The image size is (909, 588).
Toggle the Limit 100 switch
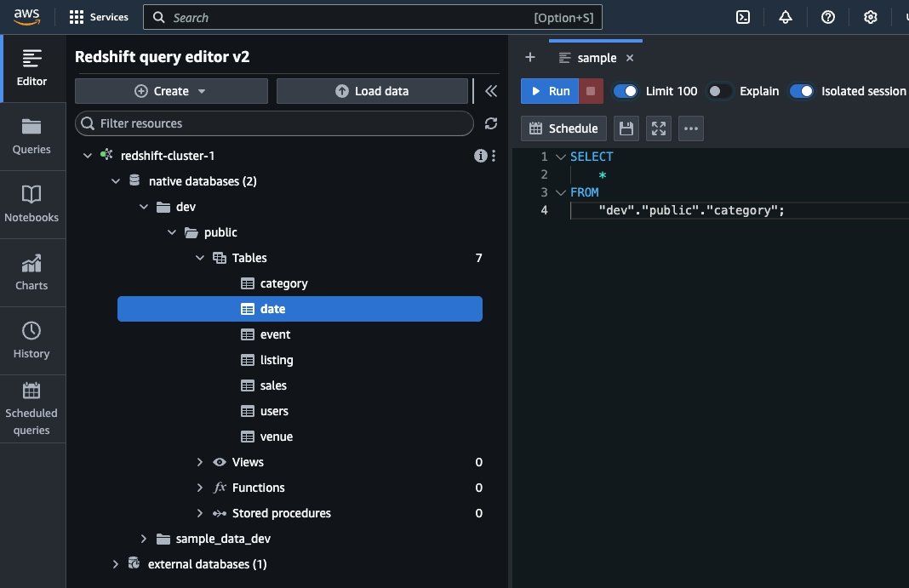point(626,91)
